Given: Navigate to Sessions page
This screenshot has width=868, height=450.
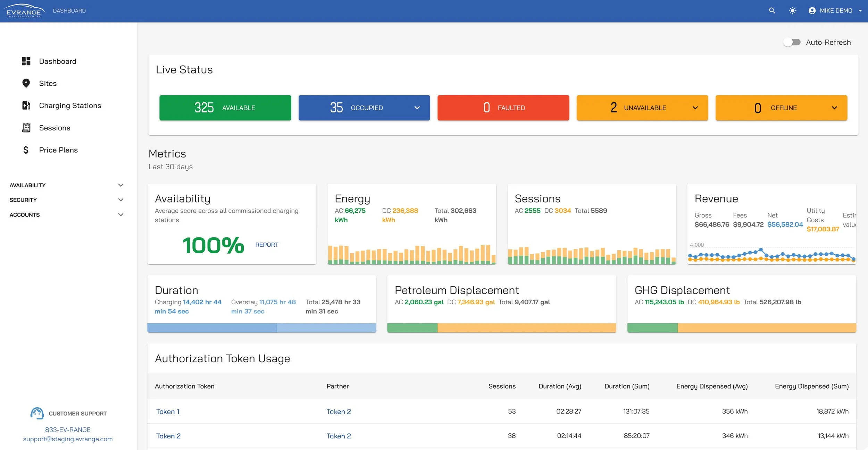Looking at the screenshot, I should click(55, 128).
